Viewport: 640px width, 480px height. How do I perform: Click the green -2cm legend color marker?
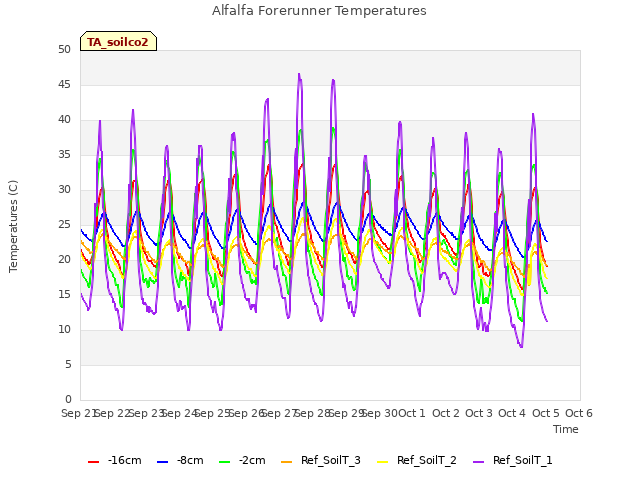click(x=224, y=462)
